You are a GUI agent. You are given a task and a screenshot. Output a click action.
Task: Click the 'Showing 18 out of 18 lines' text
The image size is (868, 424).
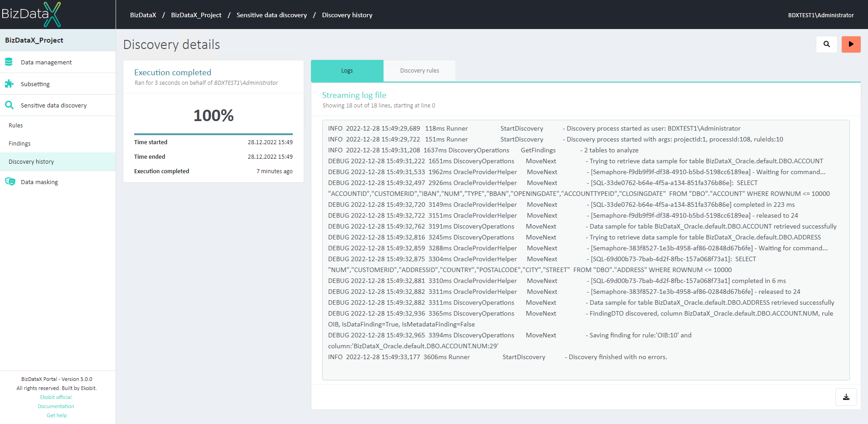point(378,106)
